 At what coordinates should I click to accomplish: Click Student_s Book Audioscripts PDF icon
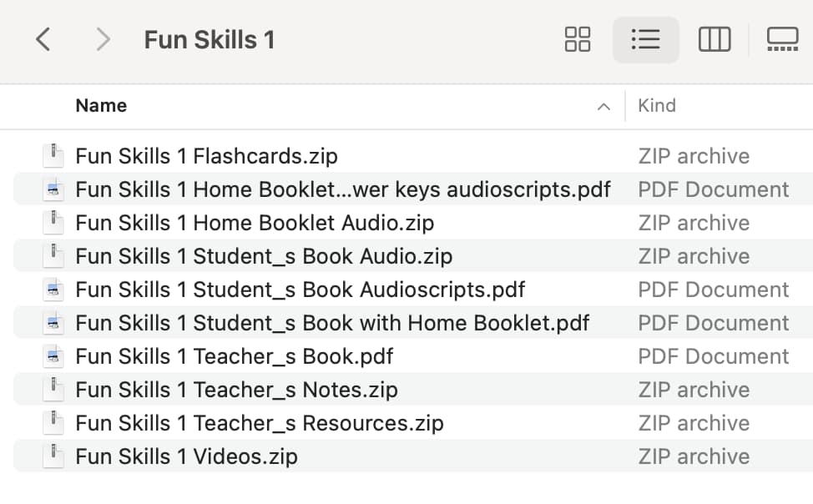[x=53, y=290]
